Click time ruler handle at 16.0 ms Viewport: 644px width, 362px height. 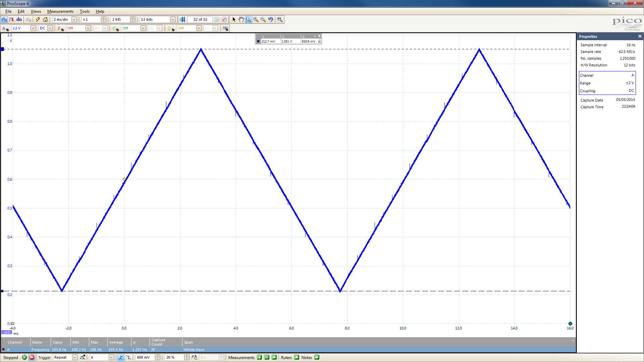tap(570, 323)
